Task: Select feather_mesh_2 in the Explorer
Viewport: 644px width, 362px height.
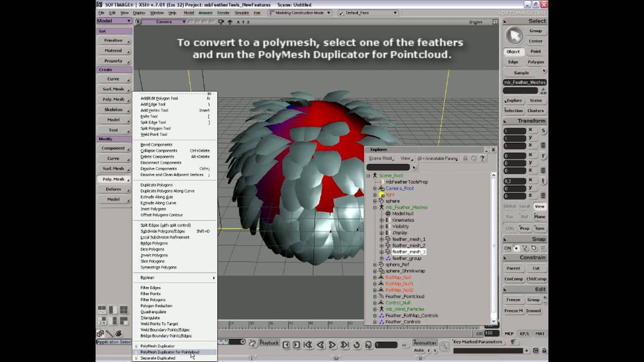Action: (x=409, y=245)
